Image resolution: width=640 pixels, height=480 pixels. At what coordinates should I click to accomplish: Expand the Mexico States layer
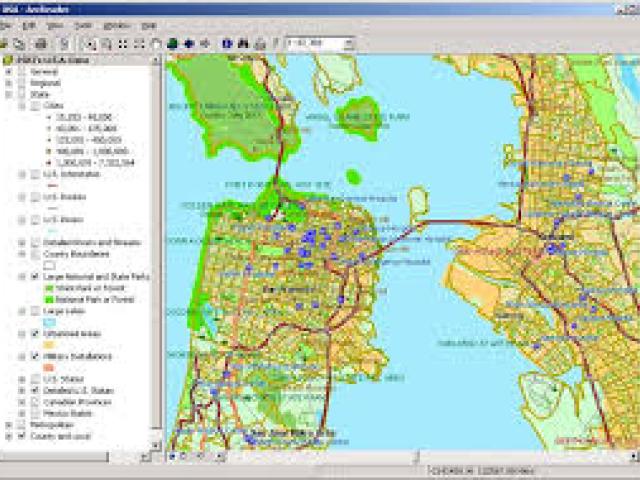click(22, 413)
